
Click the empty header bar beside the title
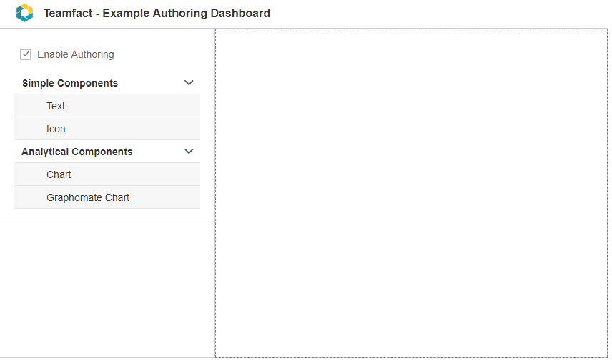439,14
